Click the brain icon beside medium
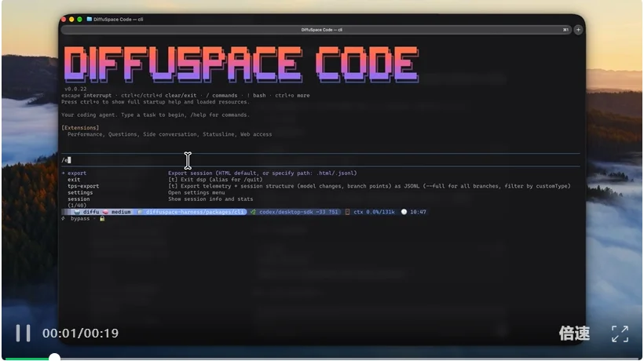 pyautogui.click(x=105, y=212)
